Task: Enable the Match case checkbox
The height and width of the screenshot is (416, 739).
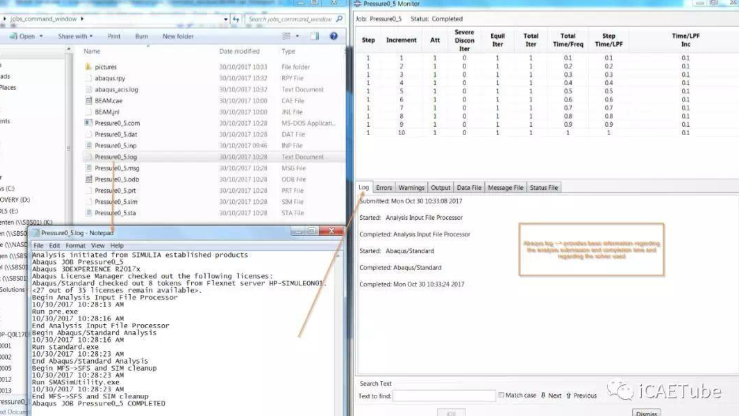Action: tap(501, 395)
